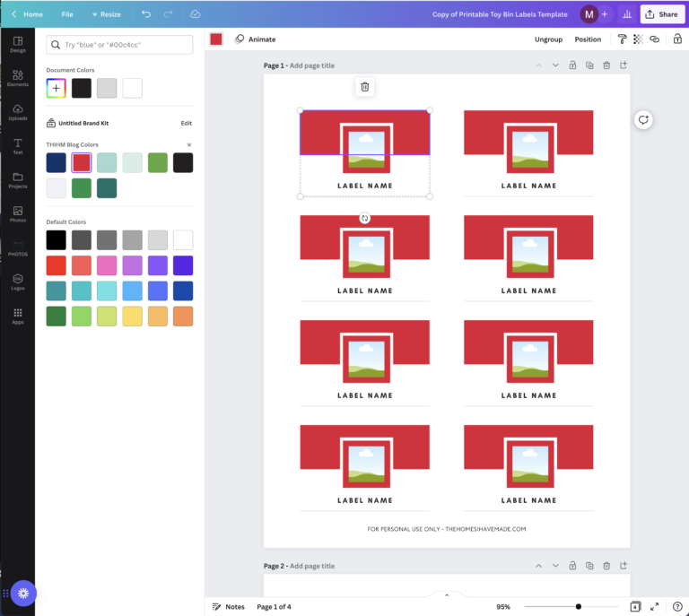This screenshot has height=616, width=689.
Task: Open the Uploads sidebar tab
Action: pyautogui.click(x=17, y=112)
